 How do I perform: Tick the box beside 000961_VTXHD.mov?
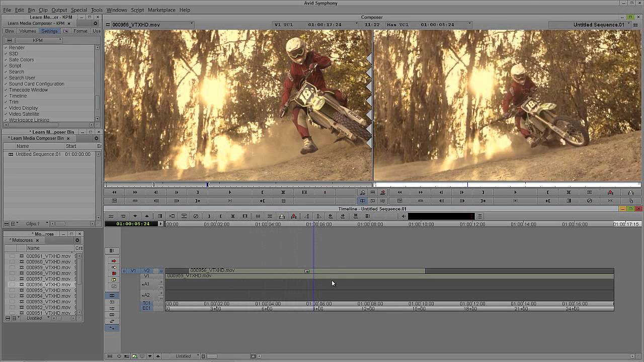tap(11, 256)
